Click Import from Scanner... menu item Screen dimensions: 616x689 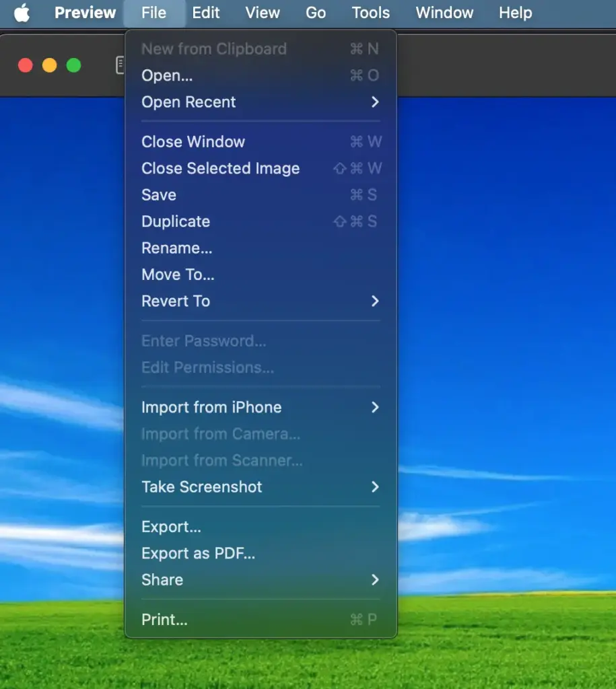(261, 460)
